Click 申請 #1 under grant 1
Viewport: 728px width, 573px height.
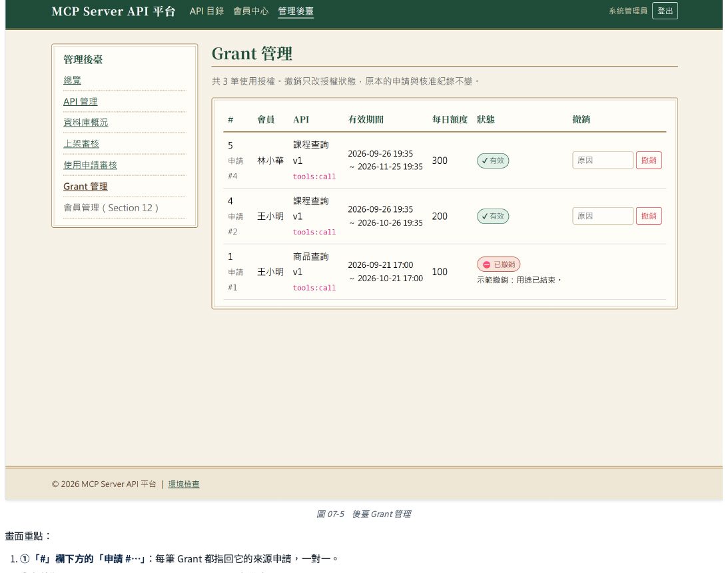(x=235, y=280)
